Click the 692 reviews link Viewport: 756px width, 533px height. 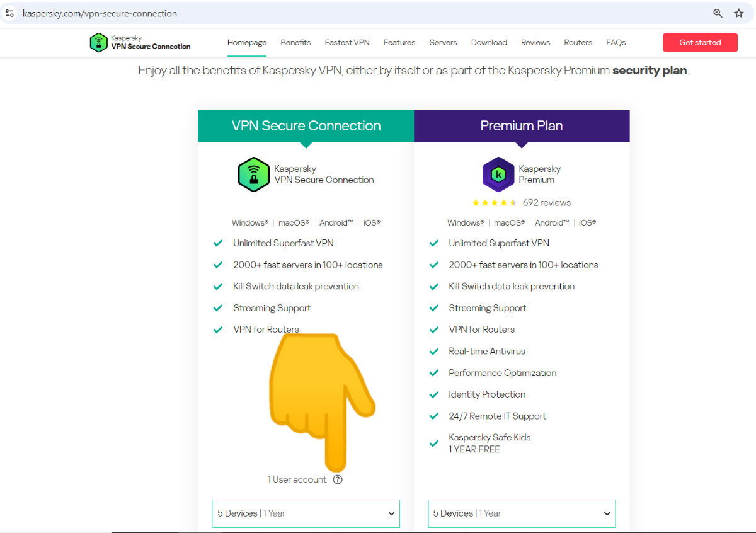pos(547,203)
